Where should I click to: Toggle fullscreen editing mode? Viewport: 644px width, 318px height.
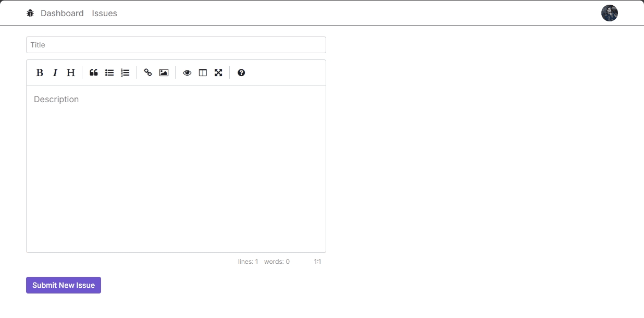218,72
